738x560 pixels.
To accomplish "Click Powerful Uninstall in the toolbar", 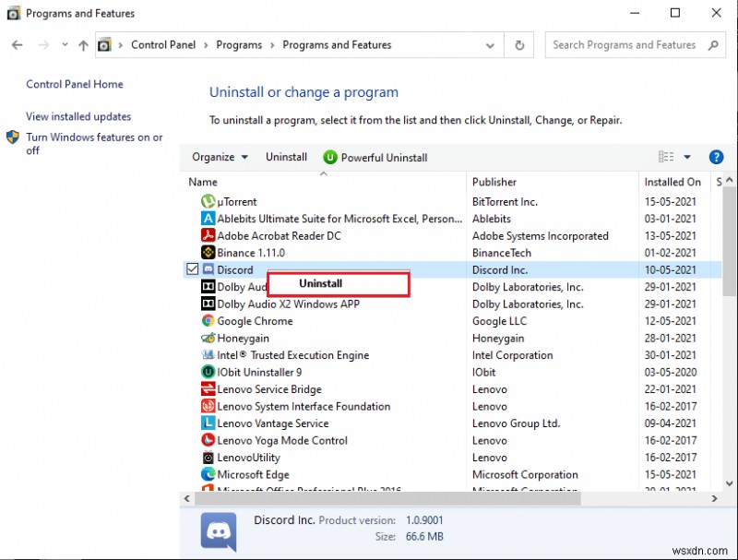I will pyautogui.click(x=375, y=157).
